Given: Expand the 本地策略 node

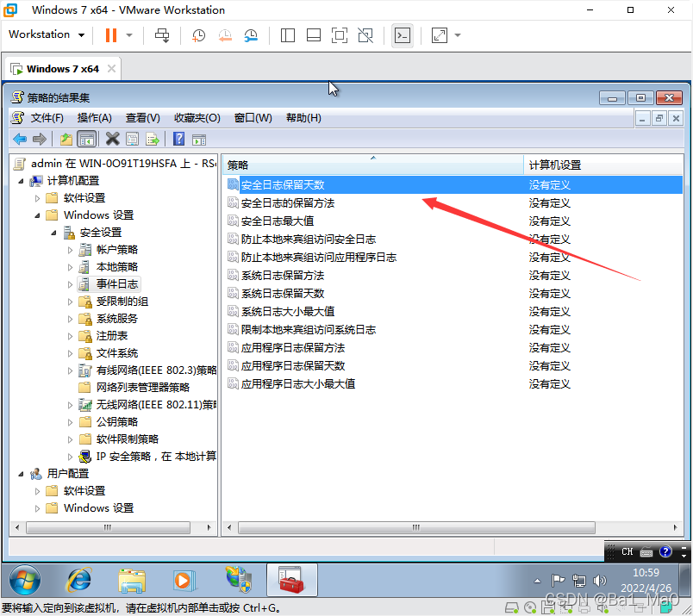Looking at the screenshot, I should [70, 267].
